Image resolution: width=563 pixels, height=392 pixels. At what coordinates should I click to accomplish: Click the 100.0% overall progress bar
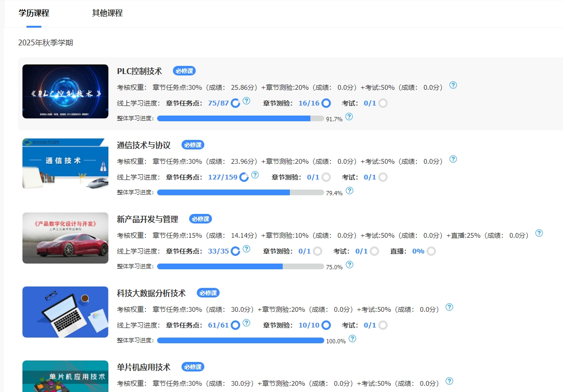pyautogui.click(x=241, y=340)
